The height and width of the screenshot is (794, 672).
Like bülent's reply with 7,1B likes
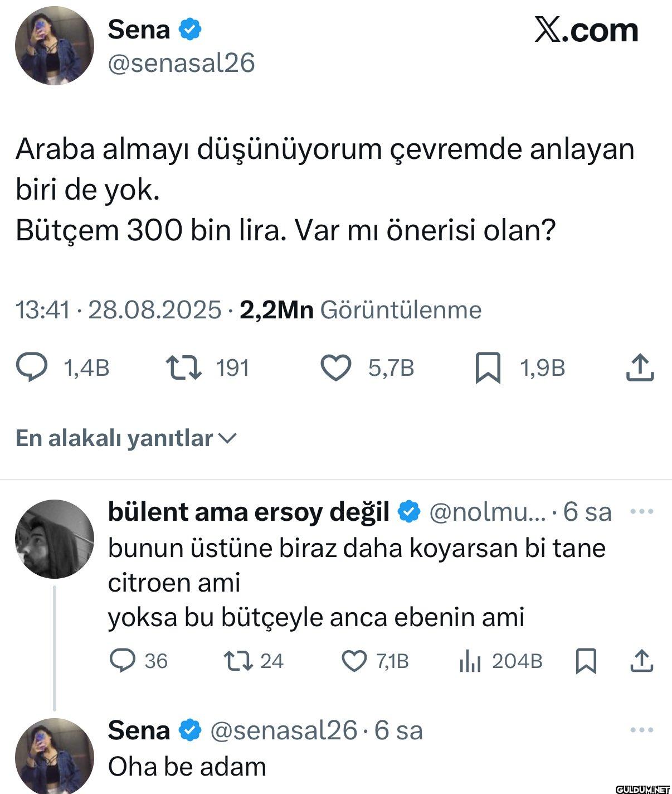tap(354, 661)
